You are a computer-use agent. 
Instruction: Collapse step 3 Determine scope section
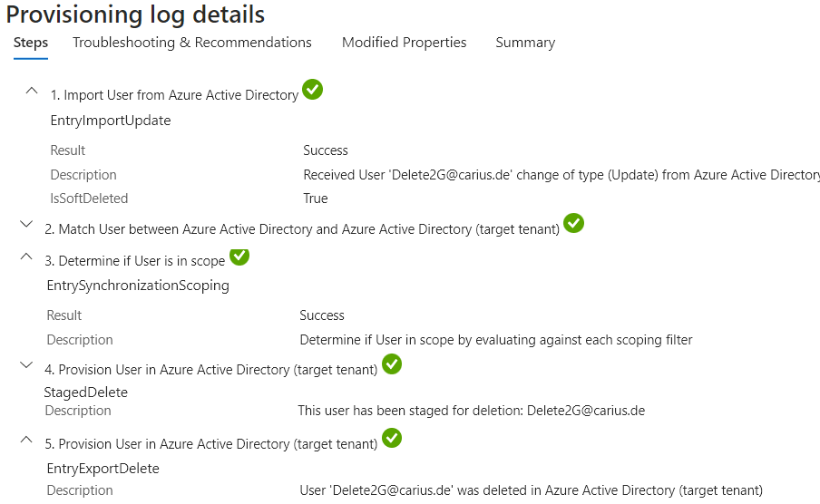(26, 257)
